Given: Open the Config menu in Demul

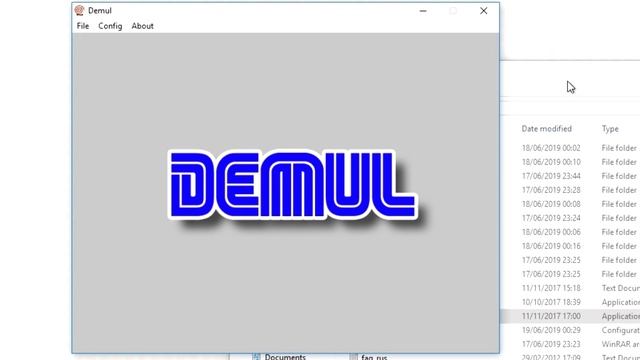Looking at the screenshot, I should [x=110, y=26].
